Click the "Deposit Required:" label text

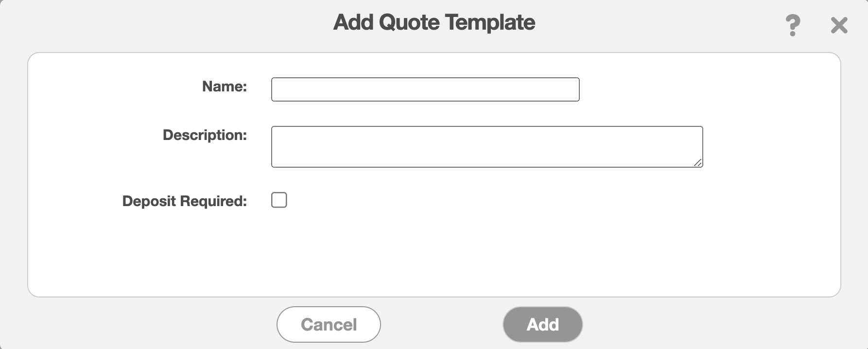(184, 201)
